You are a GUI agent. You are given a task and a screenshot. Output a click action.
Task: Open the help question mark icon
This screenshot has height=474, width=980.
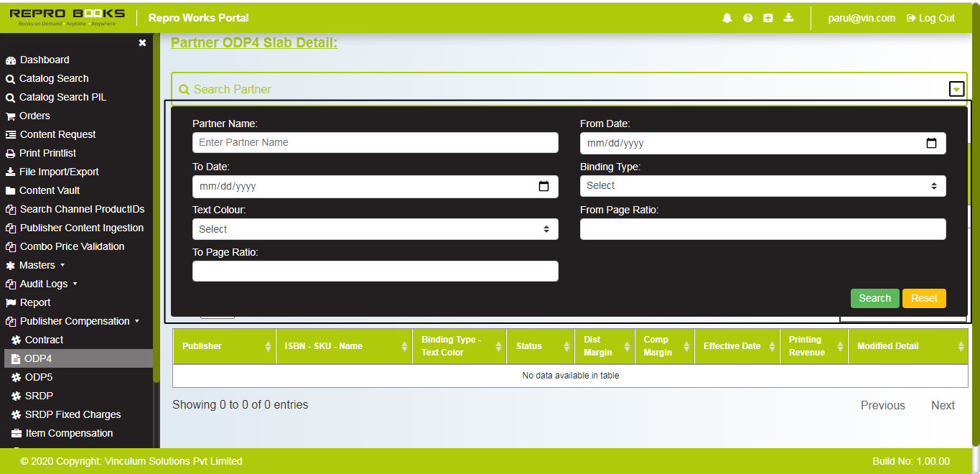747,18
